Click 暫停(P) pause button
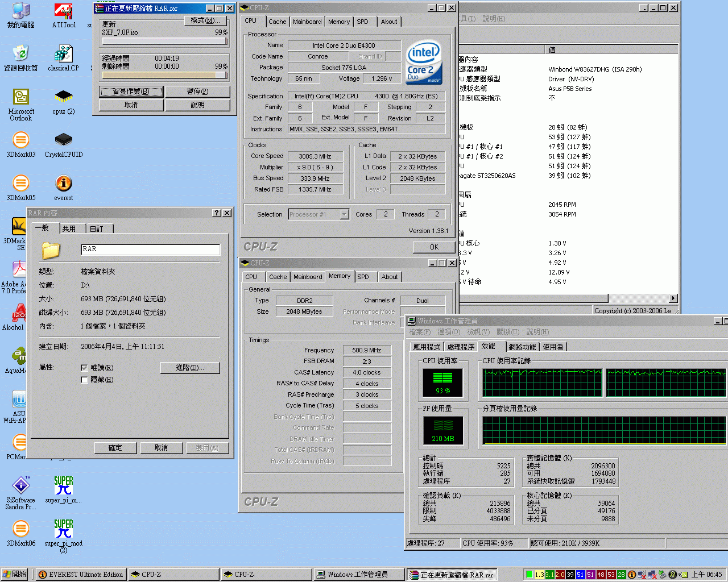728x582 pixels. point(197,92)
